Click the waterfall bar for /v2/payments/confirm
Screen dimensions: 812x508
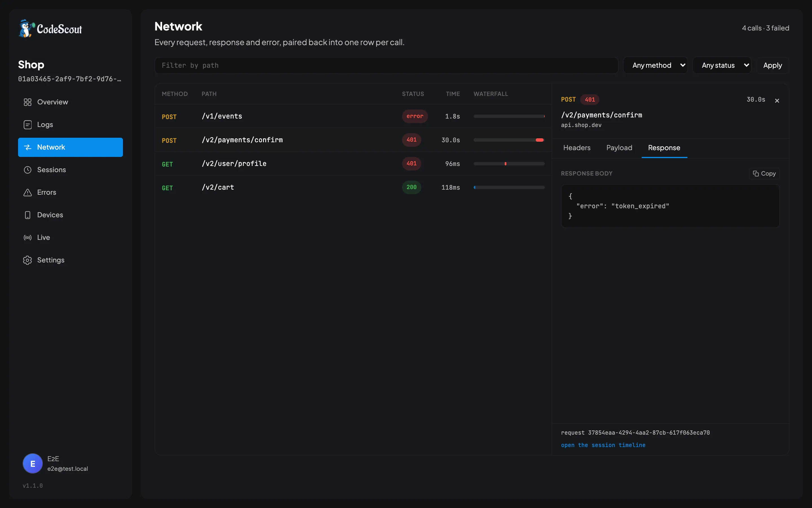[509, 140]
